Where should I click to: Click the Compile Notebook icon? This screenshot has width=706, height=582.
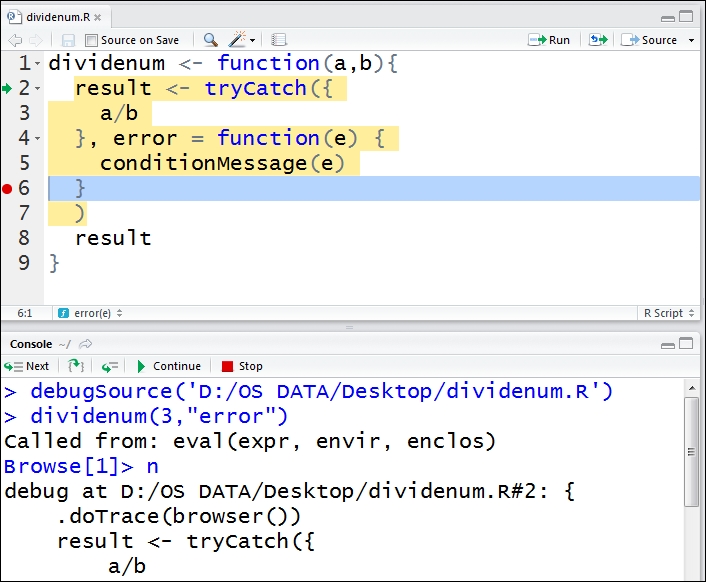pos(279,40)
